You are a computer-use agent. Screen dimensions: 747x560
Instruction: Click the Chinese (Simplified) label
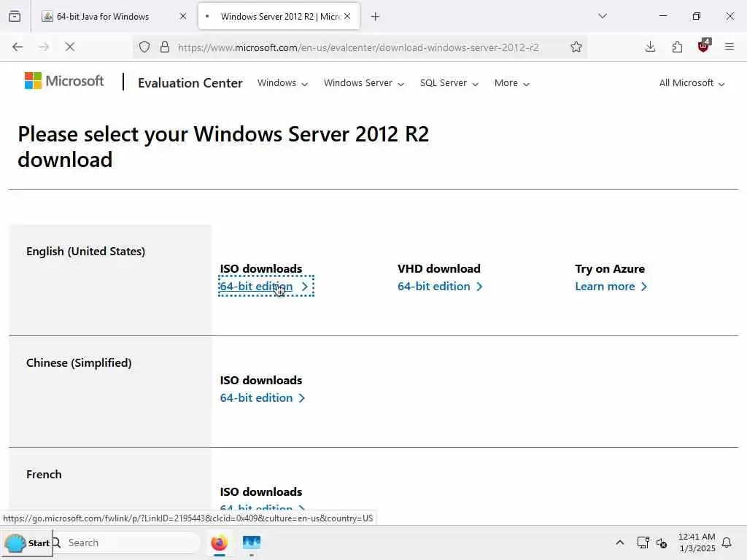(x=79, y=363)
